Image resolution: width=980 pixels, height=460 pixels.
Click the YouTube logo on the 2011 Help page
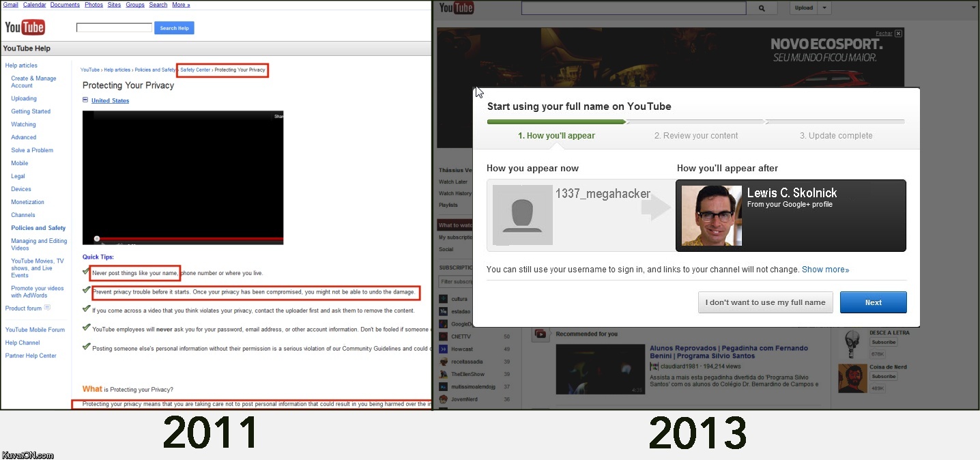click(x=25, y=27)
